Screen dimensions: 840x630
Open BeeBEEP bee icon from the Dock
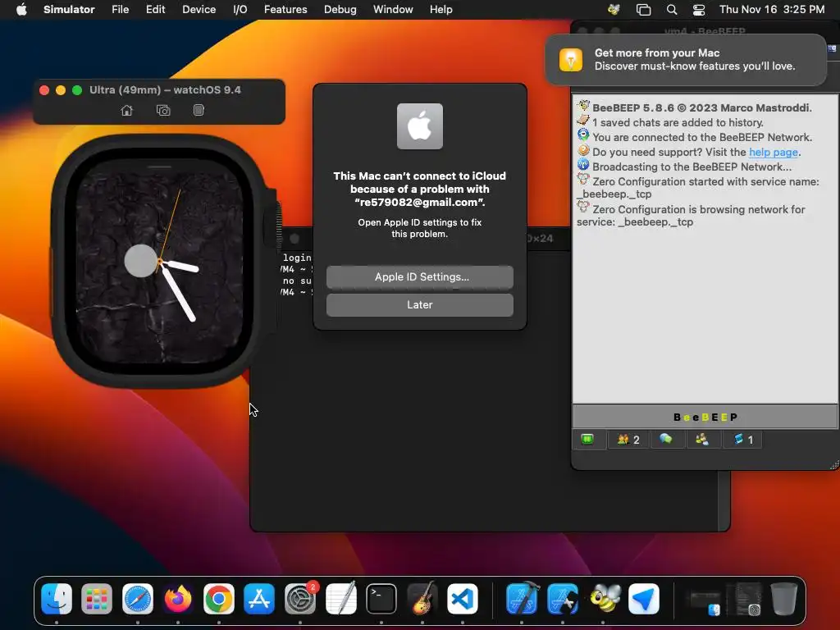[x=603, y=598]
